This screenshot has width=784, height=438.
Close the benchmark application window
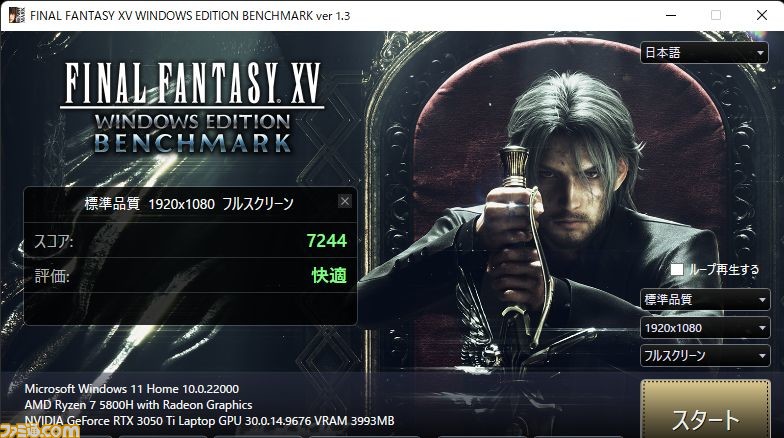pyautogui.click(x=762, y=15)
